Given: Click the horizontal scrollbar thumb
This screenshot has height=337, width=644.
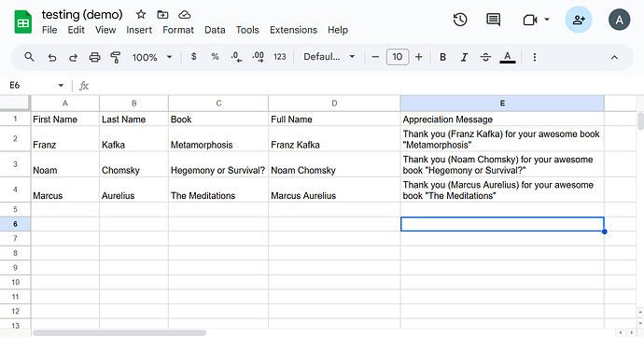Looking at the screenshot, I should (x=119, y=332).
